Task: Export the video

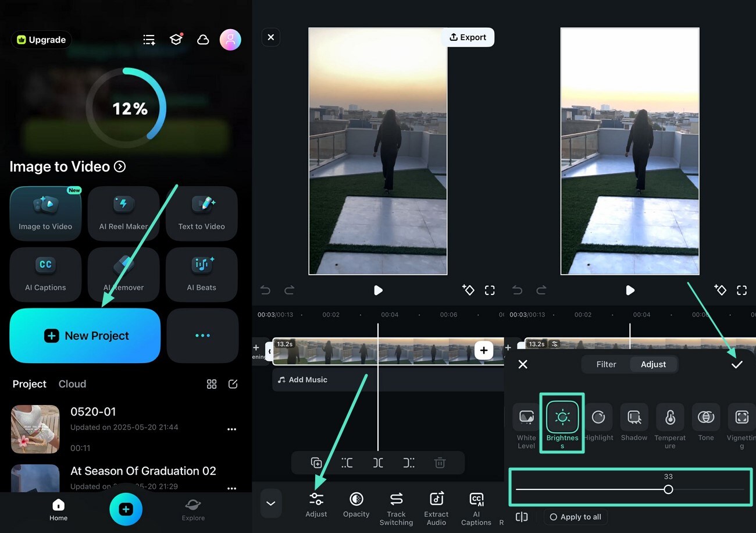Action: (468, 37)
